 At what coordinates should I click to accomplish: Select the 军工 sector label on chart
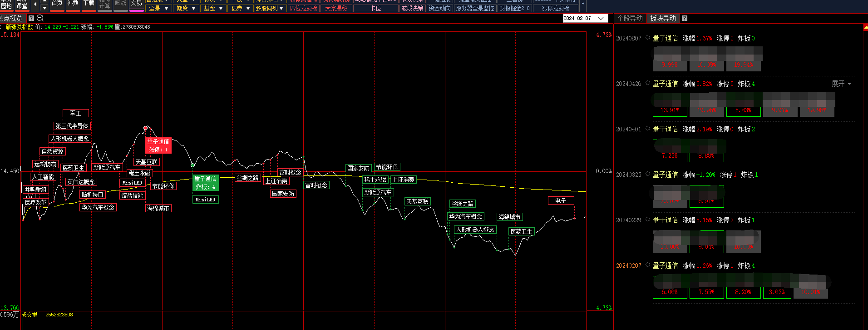[75, 113]
